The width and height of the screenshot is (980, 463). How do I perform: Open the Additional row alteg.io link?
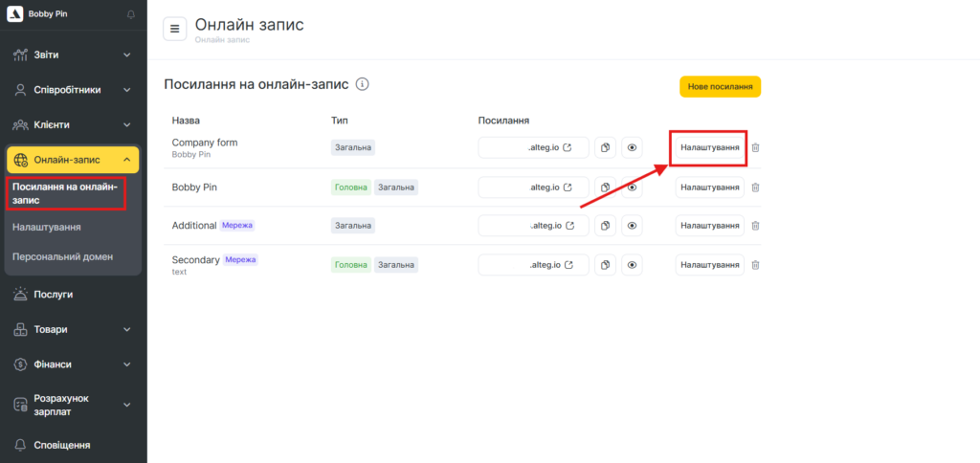pos(533,226)
